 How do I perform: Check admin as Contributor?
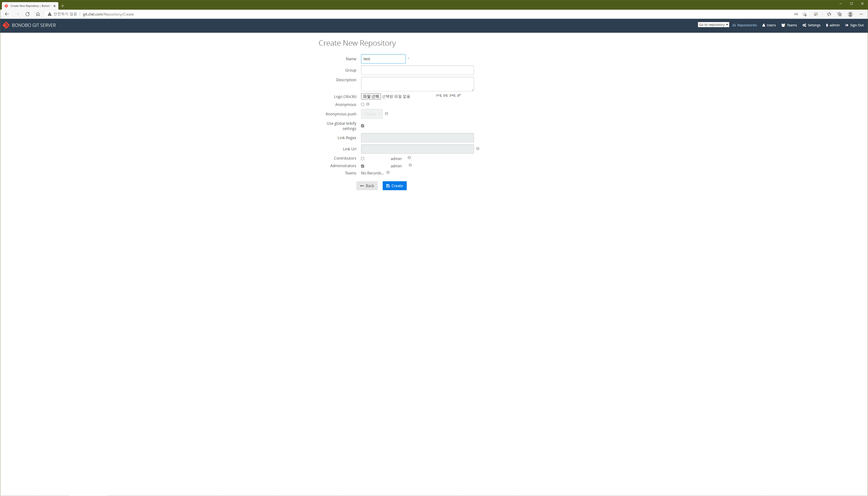click(363, 159)
